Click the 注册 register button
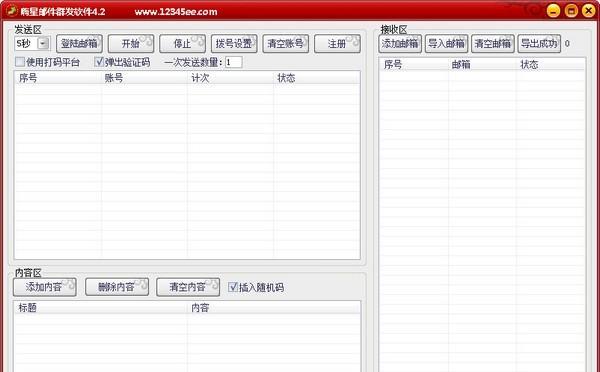Screen dimensions: 600x372 coord(337,44)
